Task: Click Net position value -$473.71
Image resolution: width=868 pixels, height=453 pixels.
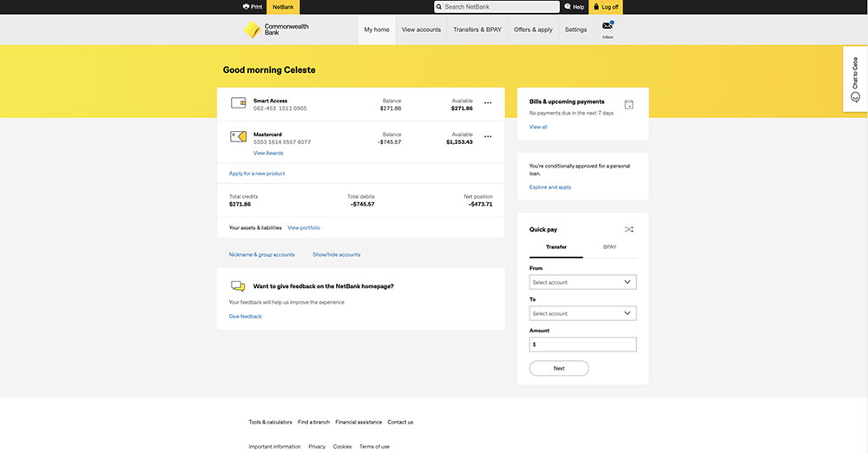Action: pos(481,204)
